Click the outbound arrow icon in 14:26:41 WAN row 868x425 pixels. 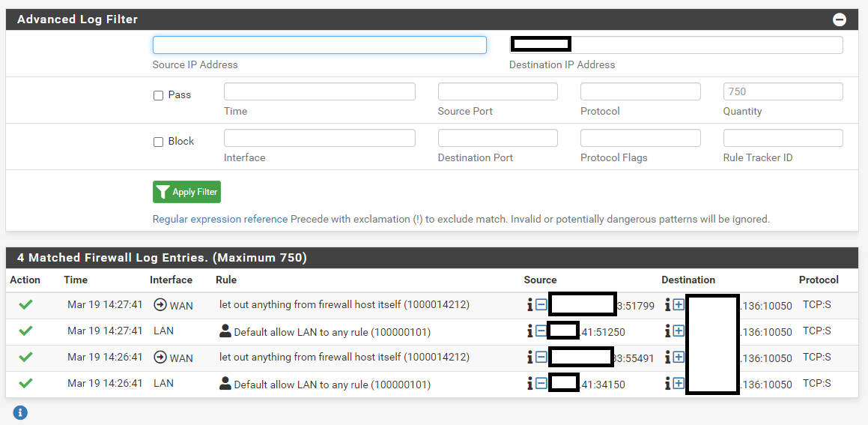(160, 358)
